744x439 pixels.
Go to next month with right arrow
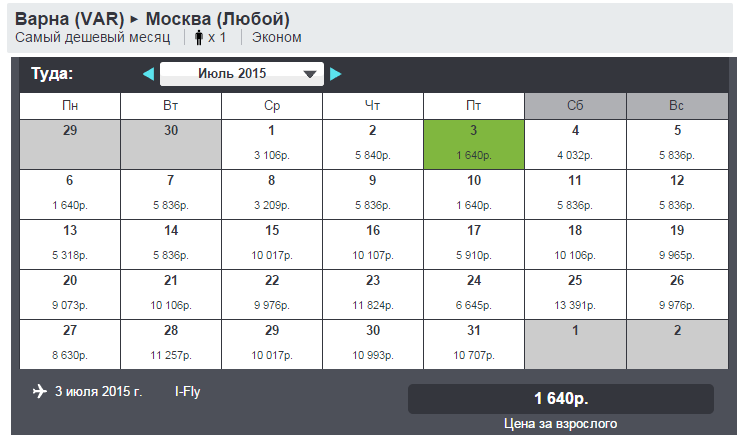click(335, 74)
